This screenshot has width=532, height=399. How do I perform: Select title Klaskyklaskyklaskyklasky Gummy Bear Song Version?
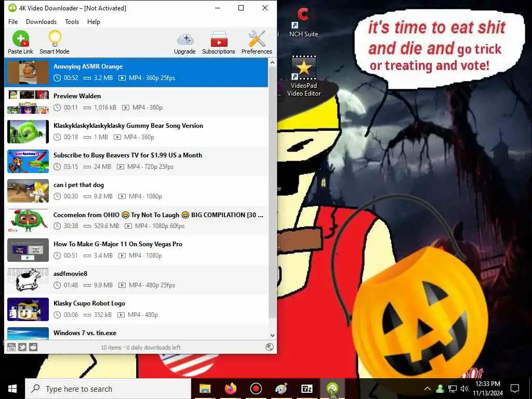click(128, 126)
